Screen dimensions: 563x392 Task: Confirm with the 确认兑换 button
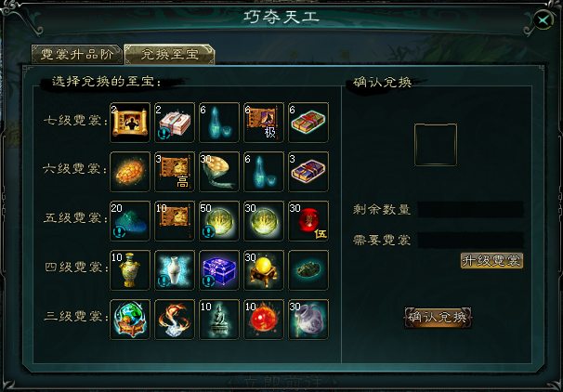pos(439,318)
